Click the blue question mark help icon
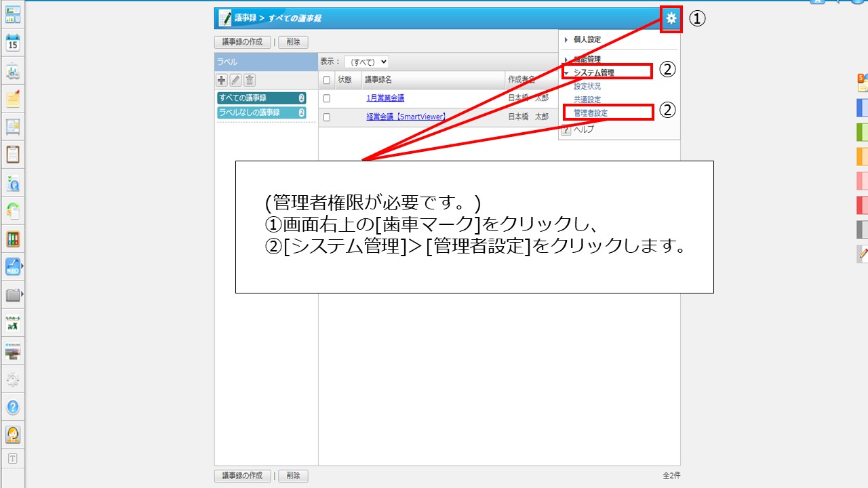The width and height of the screenshot is (868, 488). pyautogui.click(x=13, y=407)
